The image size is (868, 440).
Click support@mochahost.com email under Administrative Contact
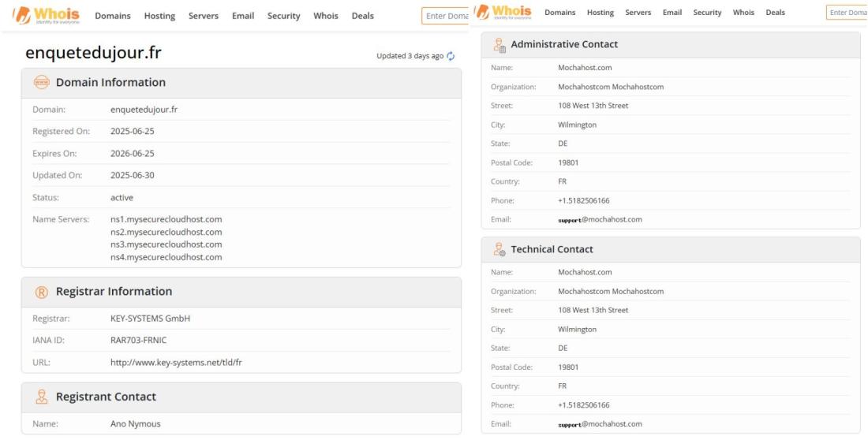coord(600,219)
